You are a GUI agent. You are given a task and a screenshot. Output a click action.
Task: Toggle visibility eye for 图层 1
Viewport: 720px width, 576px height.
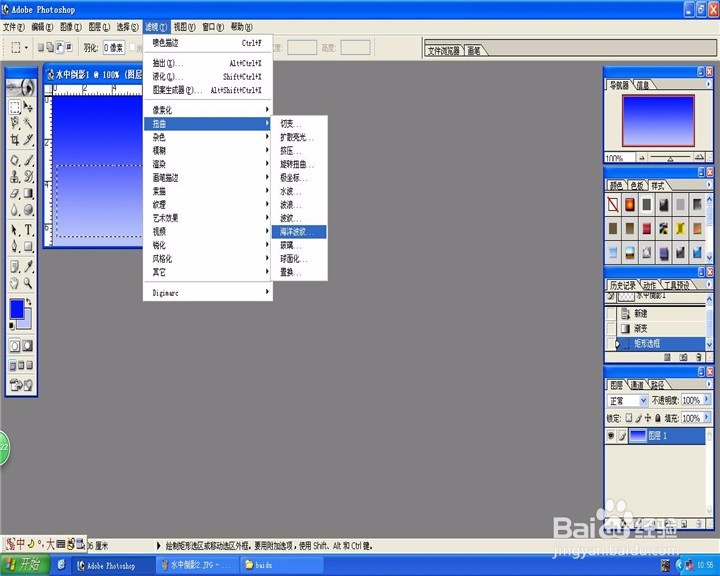coord(611,435)
